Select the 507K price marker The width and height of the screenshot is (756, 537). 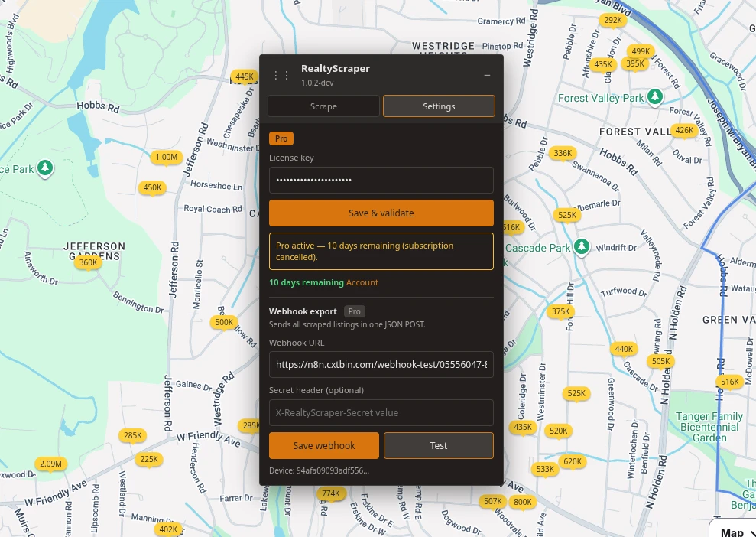(x=493, y=501)
